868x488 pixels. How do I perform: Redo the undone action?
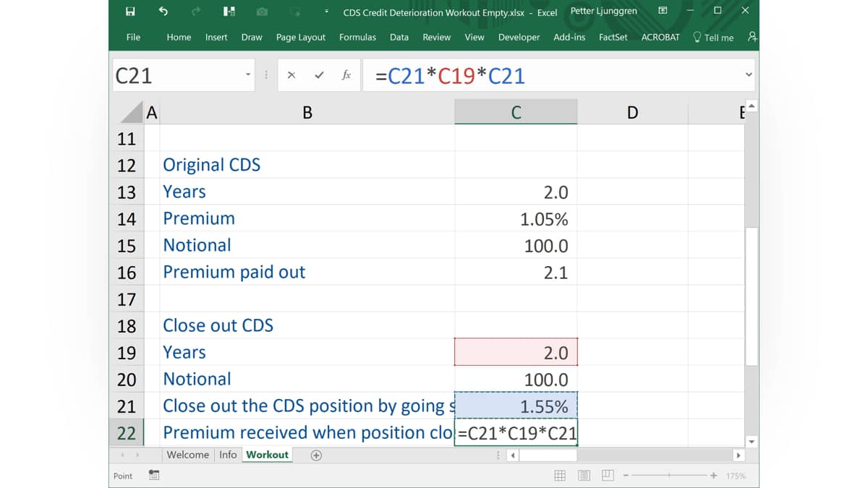coord(196,11)
